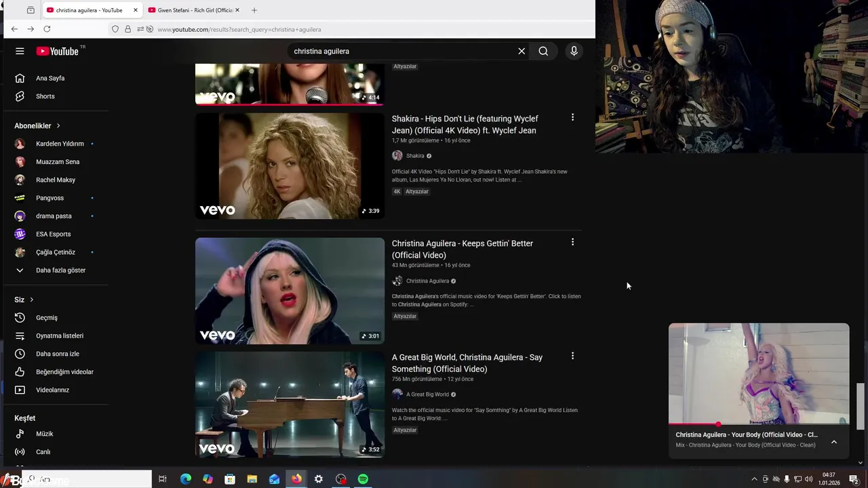Go back in browser
This screenshot has height=488, width=868.
point(14,29)
